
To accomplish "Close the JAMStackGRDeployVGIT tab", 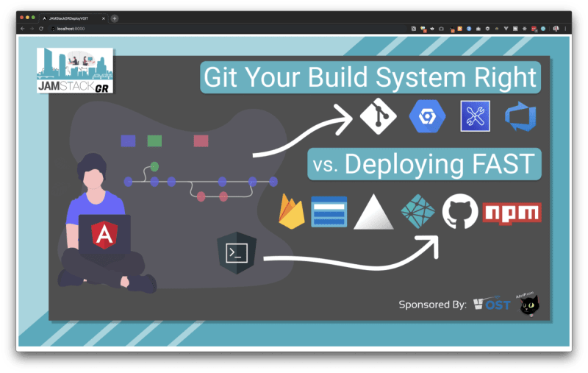I will 104,18.
